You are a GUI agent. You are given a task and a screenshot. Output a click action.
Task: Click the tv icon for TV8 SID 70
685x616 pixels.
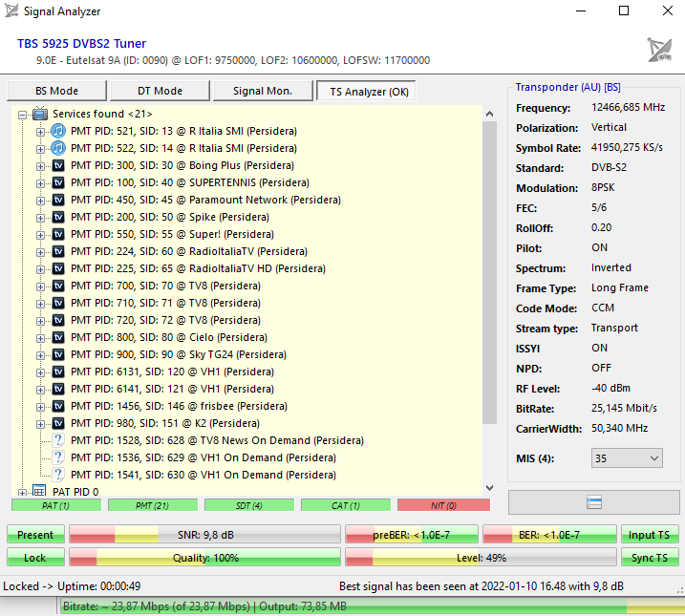(58, 286)
